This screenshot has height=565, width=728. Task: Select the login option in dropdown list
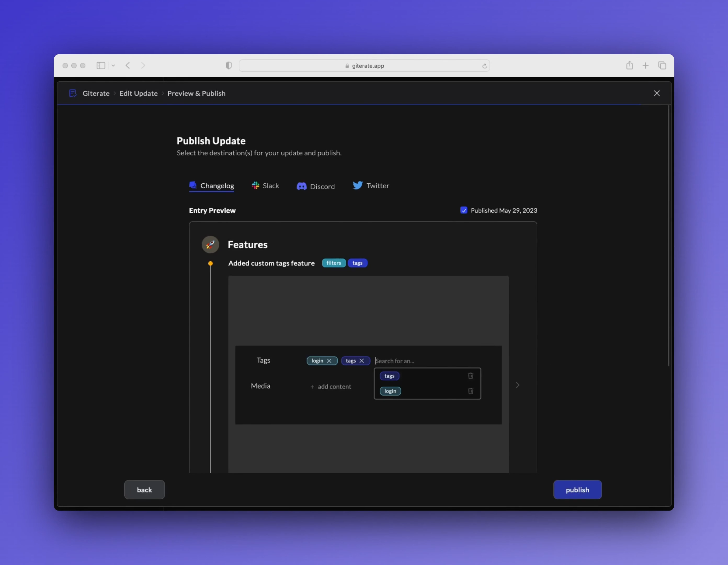(390, 391)
